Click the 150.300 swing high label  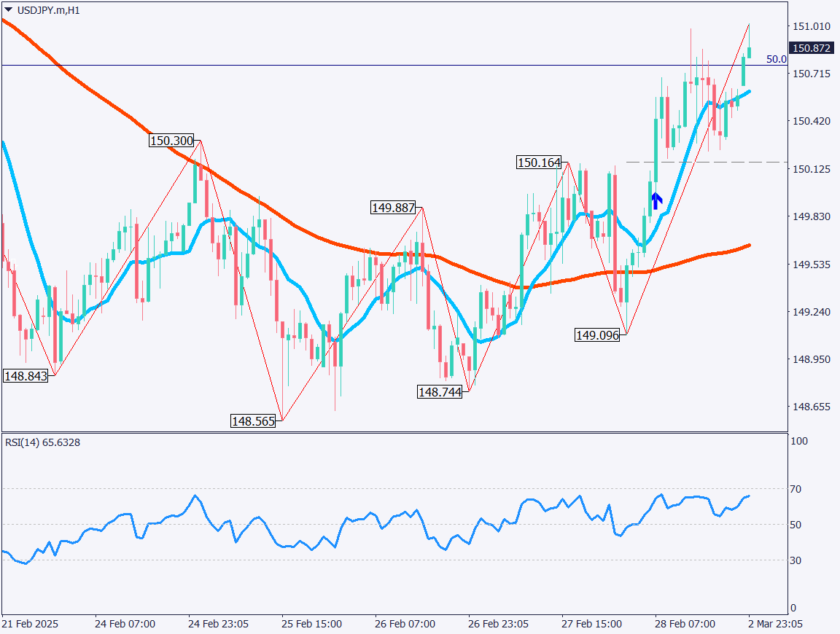pyautogui.click(x=171, y=141)
